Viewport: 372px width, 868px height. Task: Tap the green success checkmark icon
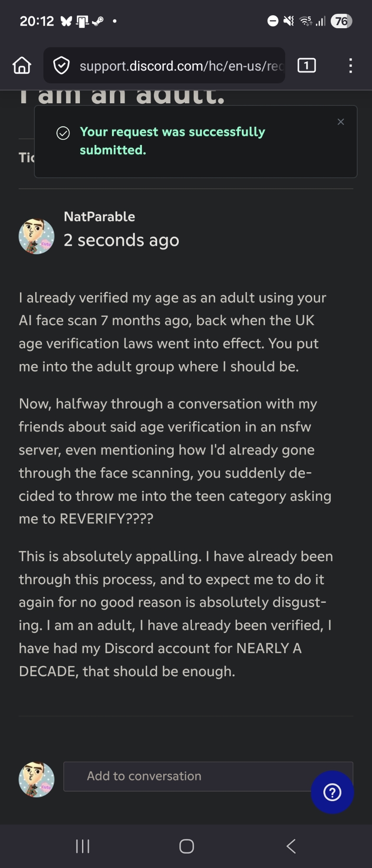[63, 133]
